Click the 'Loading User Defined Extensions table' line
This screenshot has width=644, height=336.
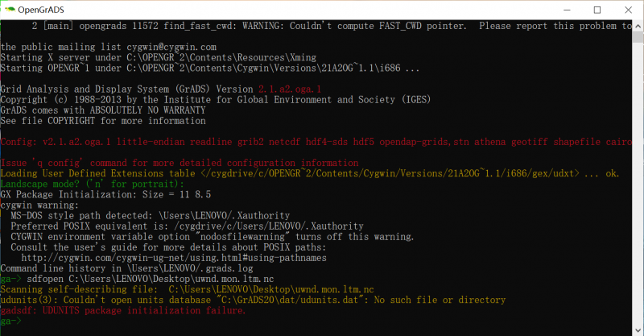(x=310, y=173)
